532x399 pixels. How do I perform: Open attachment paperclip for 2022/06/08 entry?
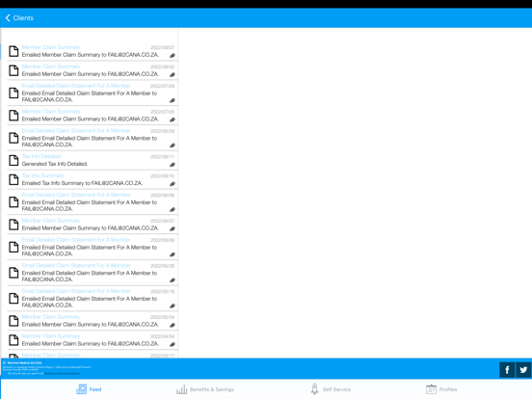click(173, 209)
